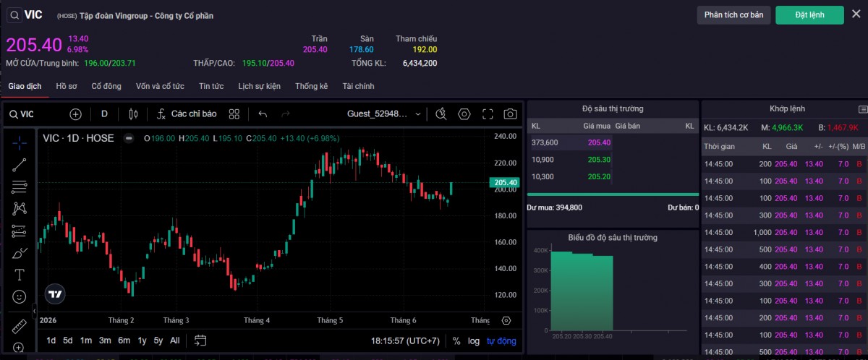Click the Đặt lệnh order button
Image resolution: width=868 pixels, height=360 pixels.
809,15
